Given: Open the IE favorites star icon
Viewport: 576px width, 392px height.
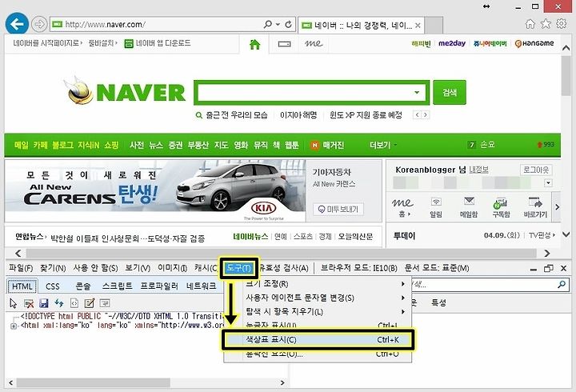Looking at the screenshot, I should [x=546, y=24].
